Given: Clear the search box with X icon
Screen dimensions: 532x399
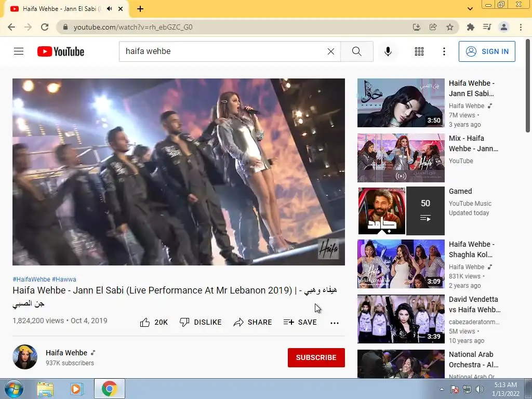Looking at the screenshot, I should click(331, 51).
